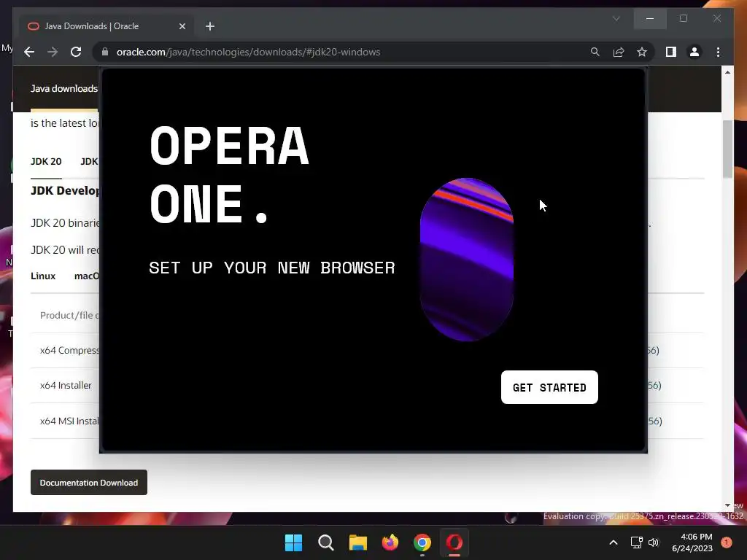Launch File Explorer from taskbar
Viewport: 747px width, 560px height.
point(358,542)
